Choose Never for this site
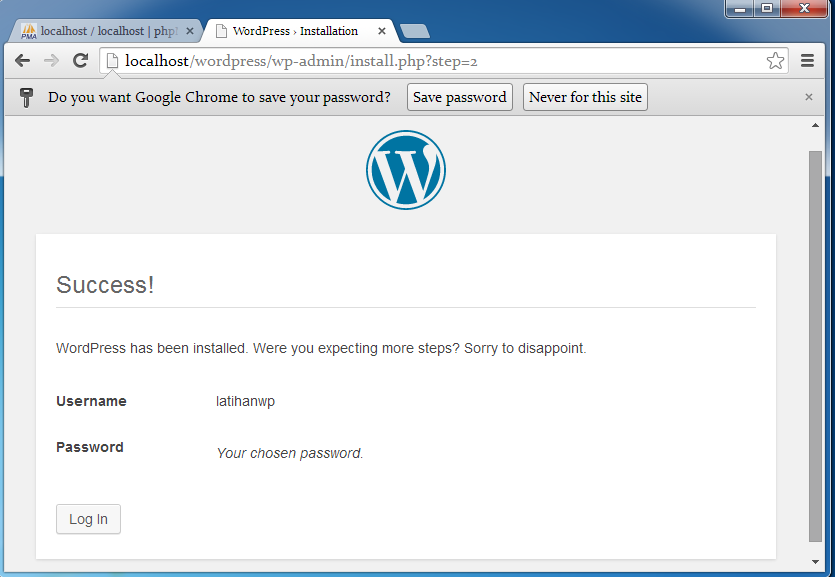Screen dimensions: 835x577 click(585, 97)
